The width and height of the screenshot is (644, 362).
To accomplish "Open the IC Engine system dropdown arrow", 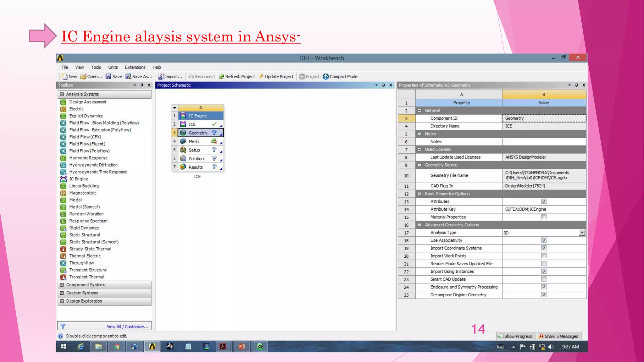I will 175,107.
